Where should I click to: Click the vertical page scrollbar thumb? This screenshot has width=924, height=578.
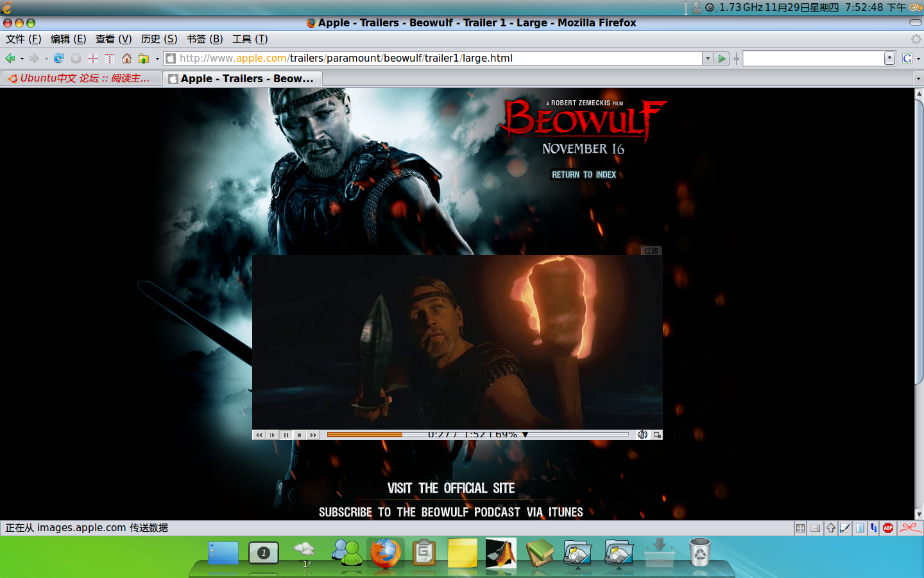coord(919,241)
